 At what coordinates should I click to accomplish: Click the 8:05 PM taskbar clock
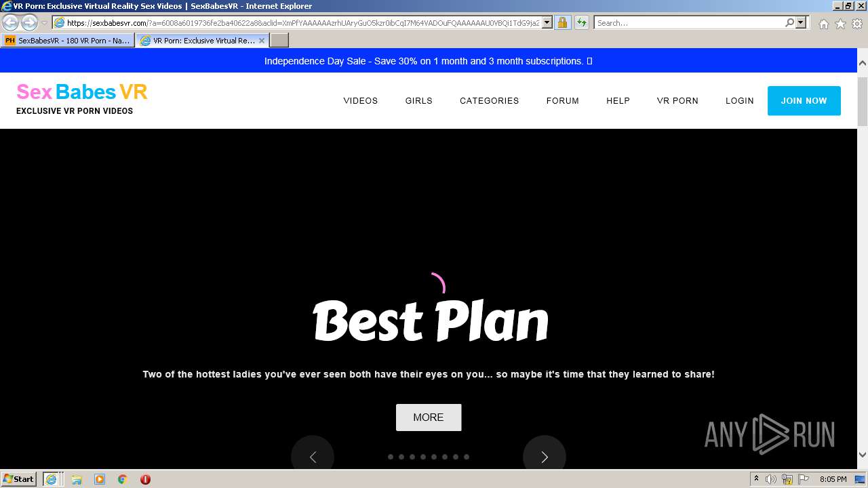833,479
